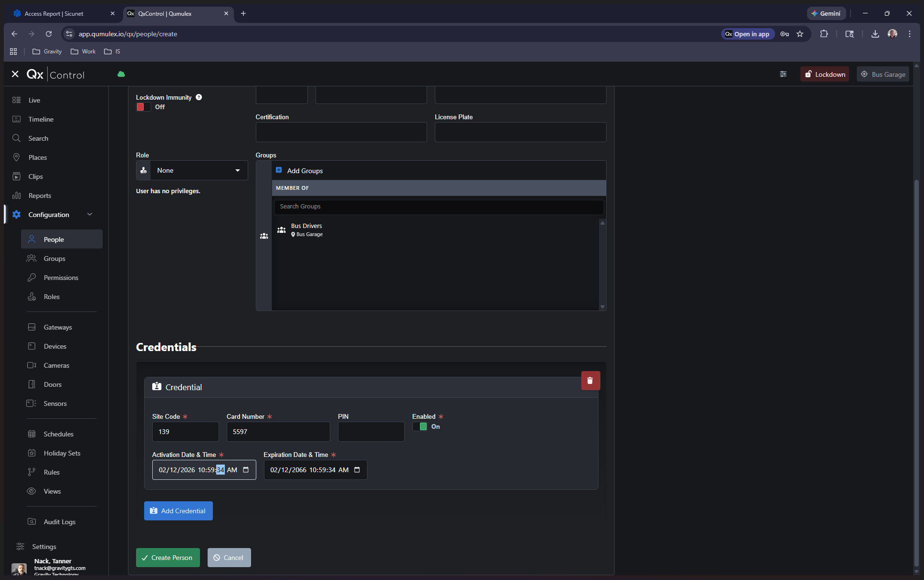Open Expiration Date calendar picker icon
The image size is (924, 580).
[x=357, y=470]
